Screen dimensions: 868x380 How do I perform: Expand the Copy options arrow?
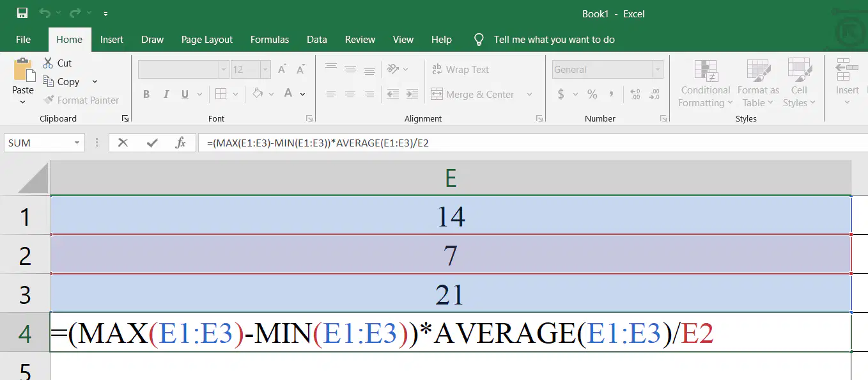pyautogui.click(x=95, y=81)
